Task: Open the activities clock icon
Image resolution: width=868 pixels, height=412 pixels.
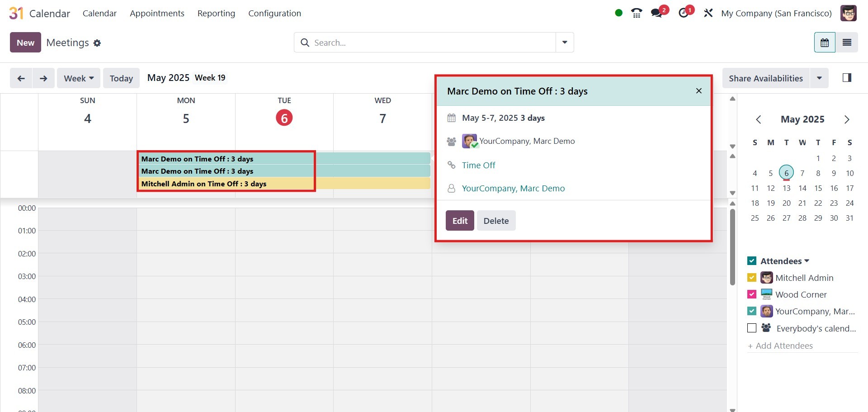Action: 684,13
